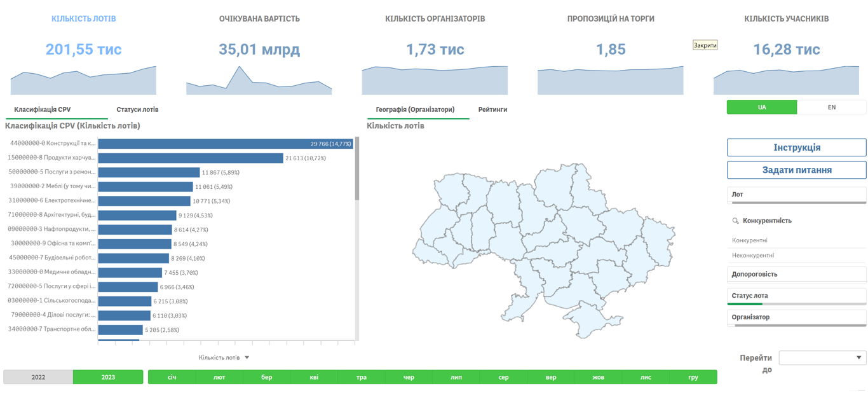This screenshot has height=393, width=868.
Task: Select the Географія (Організатори) tab
Action: [415, 109]
